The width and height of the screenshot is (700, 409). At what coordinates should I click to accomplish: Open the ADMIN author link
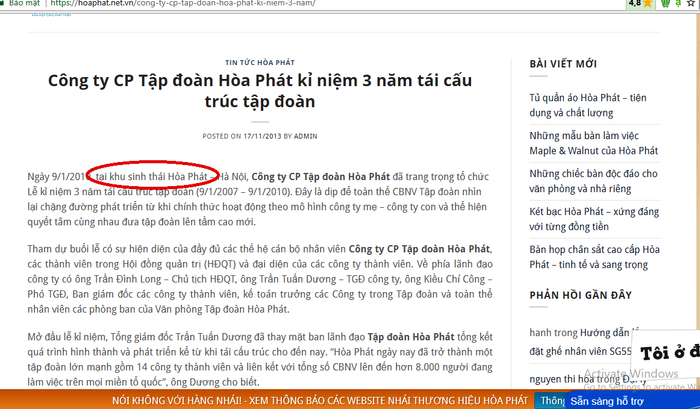(306, 135)
